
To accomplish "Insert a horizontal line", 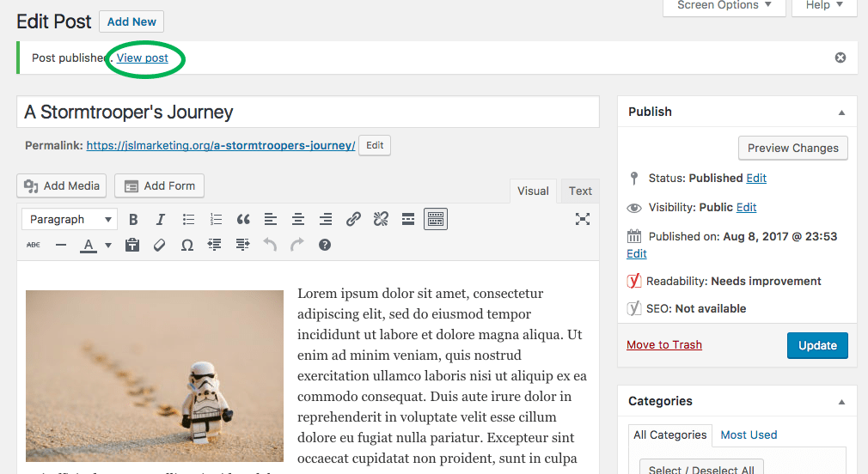I will pos(61,245).
